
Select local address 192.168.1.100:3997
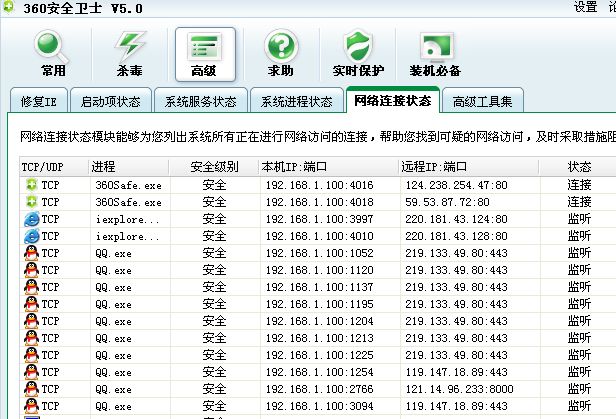(319, 219)
